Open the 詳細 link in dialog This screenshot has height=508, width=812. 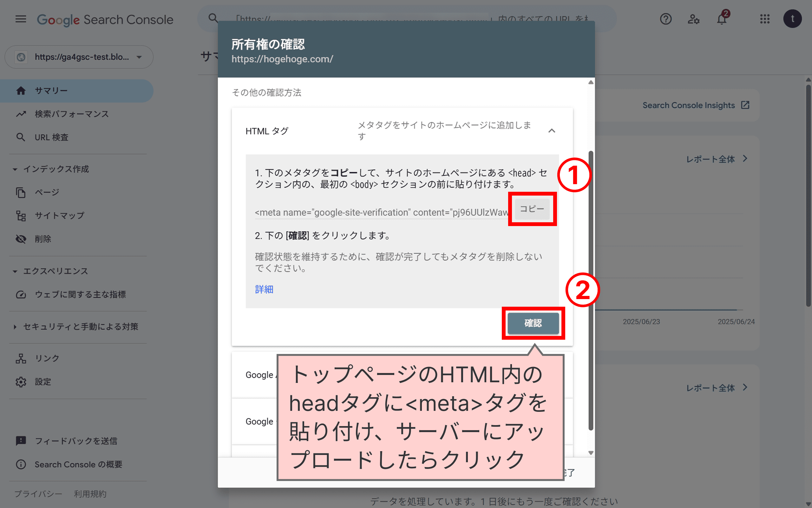point(264,289)
